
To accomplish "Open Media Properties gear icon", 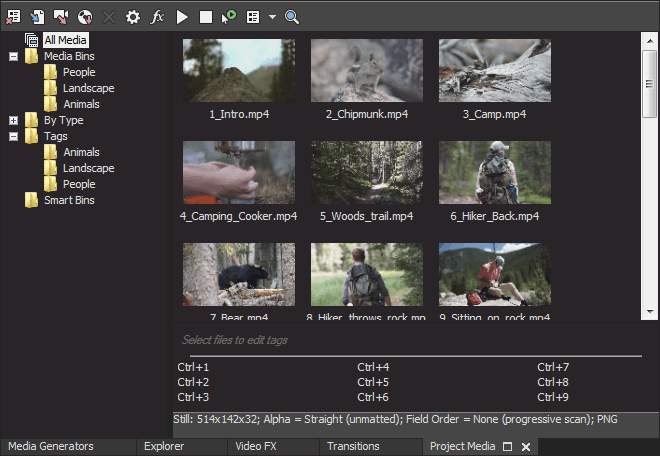I will (x=133, y=17).
